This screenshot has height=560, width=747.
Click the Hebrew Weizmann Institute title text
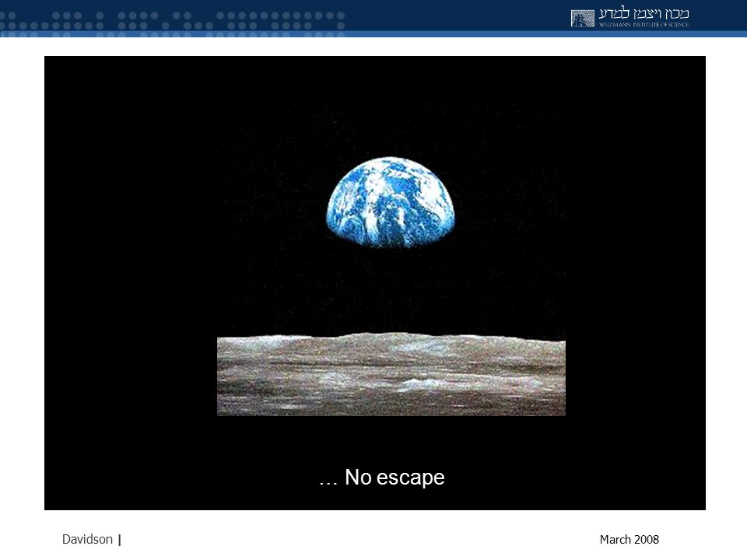[644, 13]
